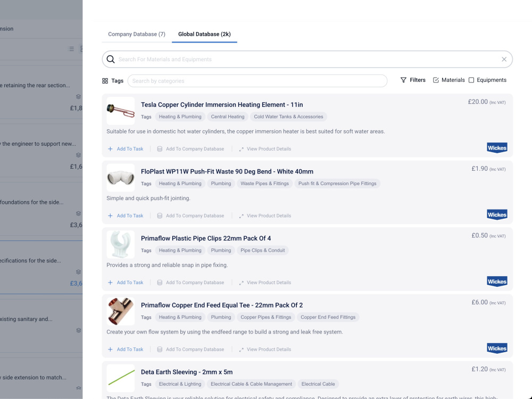Add FloPlast waste bend to company database
The image size is (532, 399).
pos(190,216)
